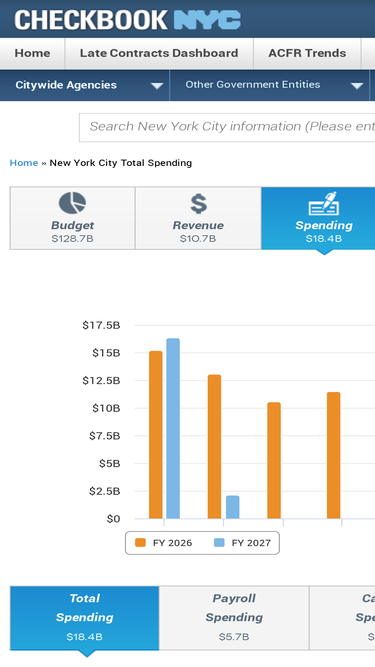Viewport: 375px width, 667px height.
Task: Toggle FY 2027 series in chart legend
Action: (x=242, y=543)
